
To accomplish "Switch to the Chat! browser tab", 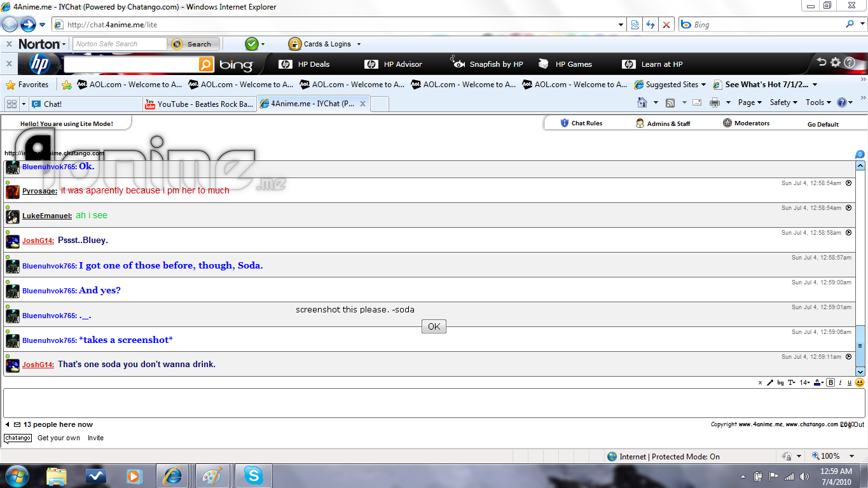I will [85, 104].
